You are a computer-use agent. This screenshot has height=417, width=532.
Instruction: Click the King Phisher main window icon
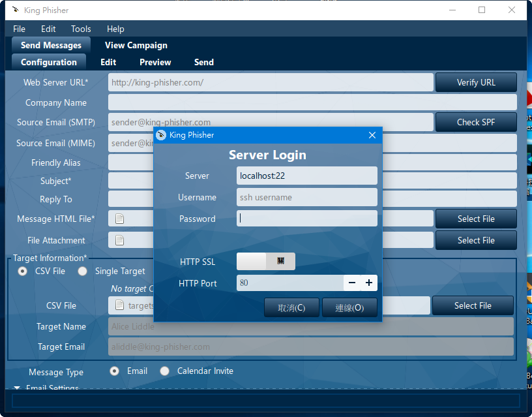pos(15,10)
